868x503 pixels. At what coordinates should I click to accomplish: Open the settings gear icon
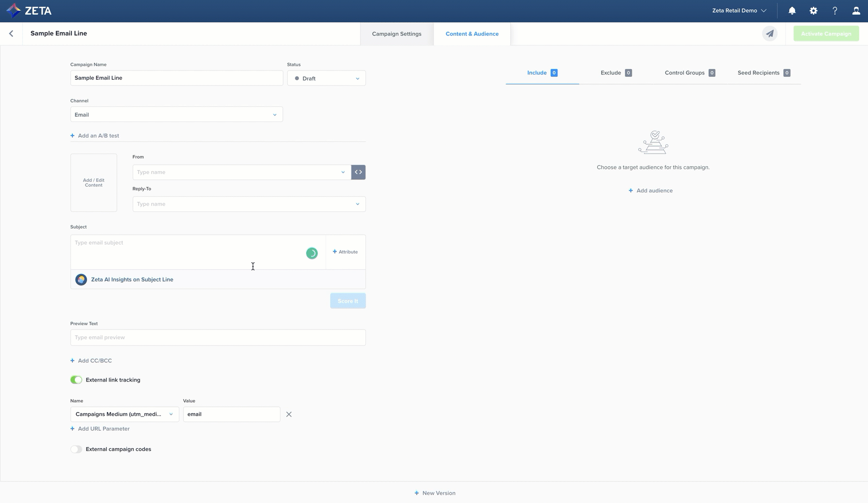tap(813, 11)
